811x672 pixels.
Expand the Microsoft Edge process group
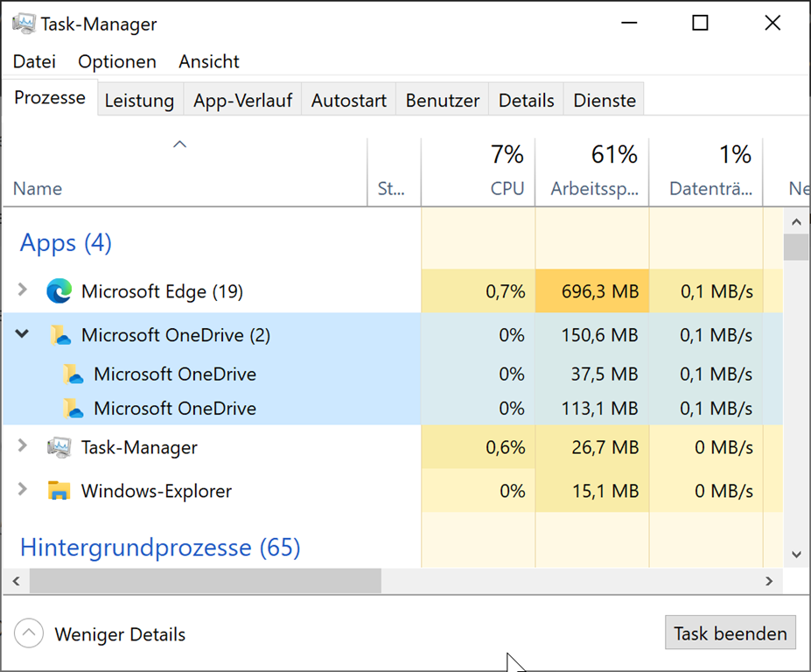click(x=23, y=290)
